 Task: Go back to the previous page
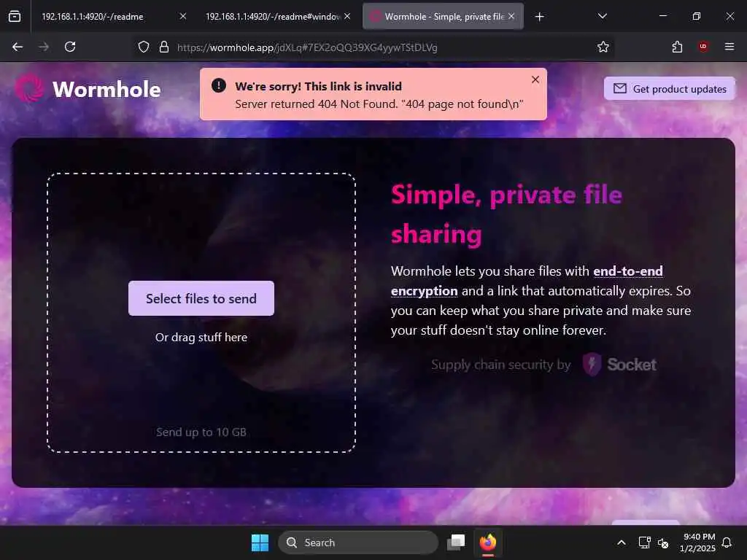[18, 47]
